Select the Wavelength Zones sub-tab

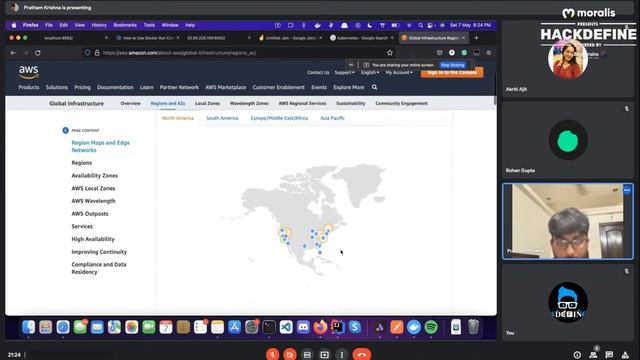coord(249,103)
